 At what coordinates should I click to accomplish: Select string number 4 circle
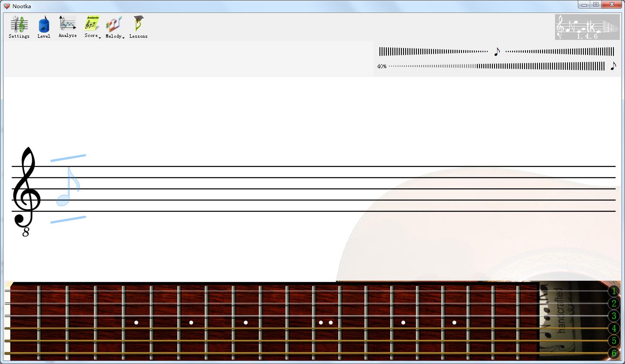click(x=614, y=329)
